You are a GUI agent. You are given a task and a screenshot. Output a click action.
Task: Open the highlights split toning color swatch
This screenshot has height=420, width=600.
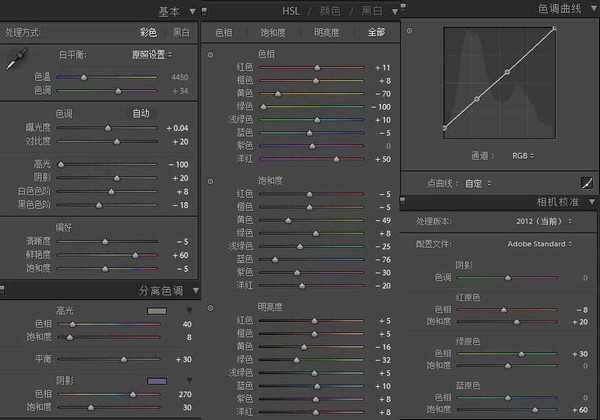tap(156, 311)
